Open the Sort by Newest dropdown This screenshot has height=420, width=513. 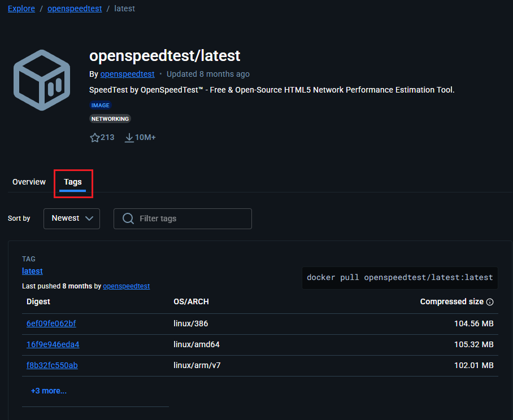(x=72, y=218)
